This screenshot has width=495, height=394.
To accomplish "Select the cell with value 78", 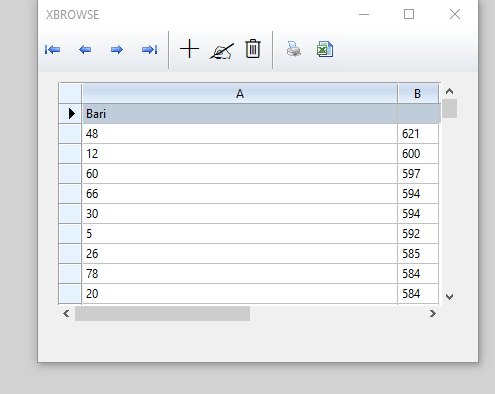I will [240, 274].
